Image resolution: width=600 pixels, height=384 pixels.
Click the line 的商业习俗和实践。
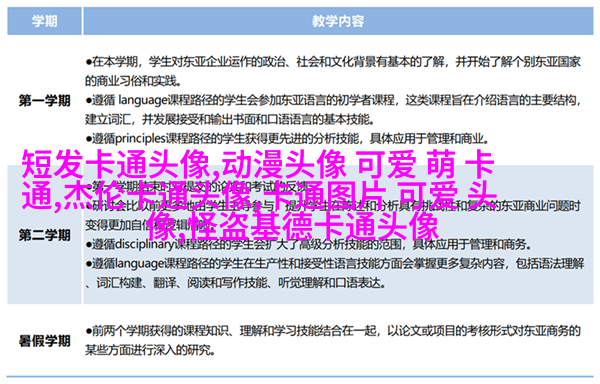pos(133,81)
